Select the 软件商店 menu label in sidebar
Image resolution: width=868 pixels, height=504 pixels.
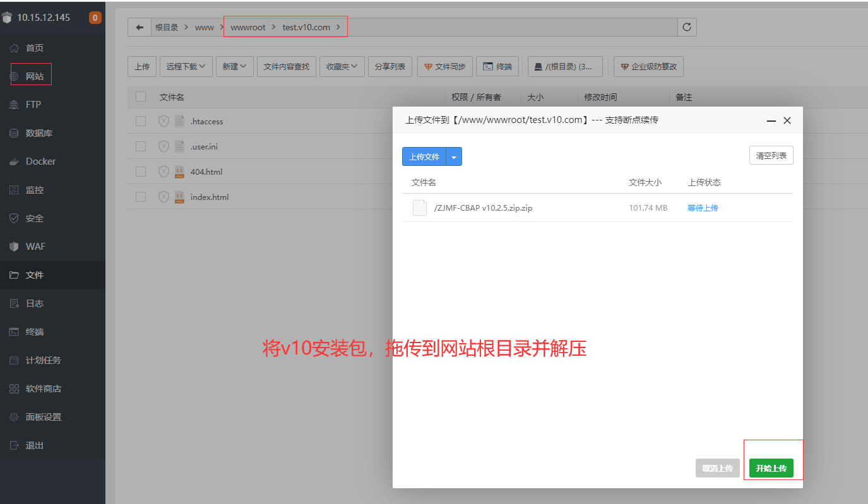click(44, 389)
